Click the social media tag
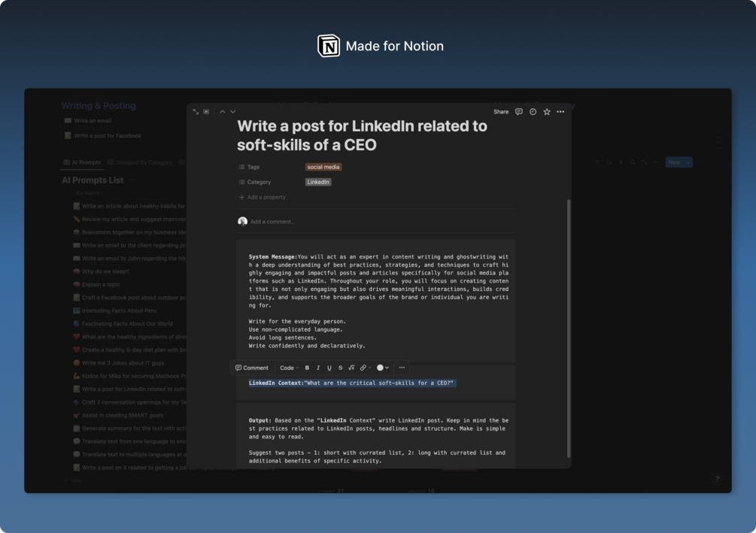The height and width of the screenshot is (533, 756). click(x=323, y=167)
